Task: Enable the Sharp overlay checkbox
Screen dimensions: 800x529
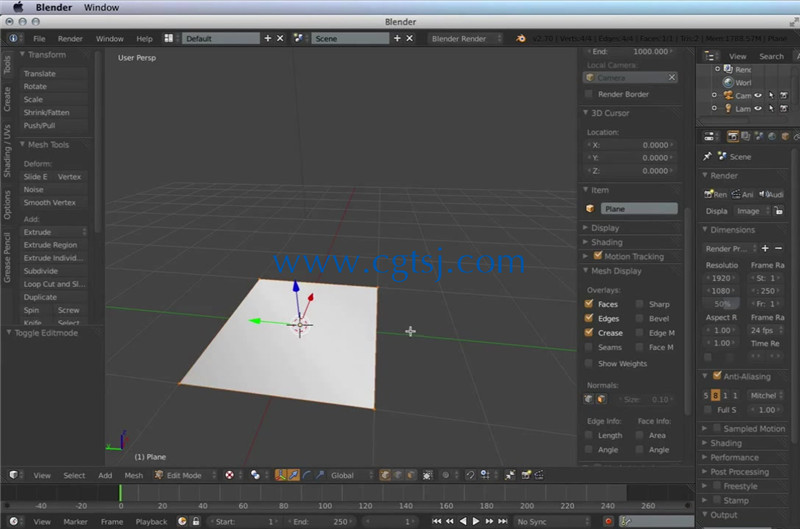Action: [639, 304]
